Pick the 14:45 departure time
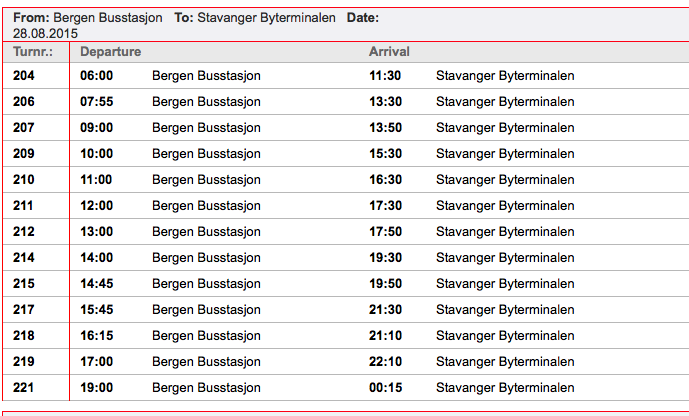Image resolution: width=689 pixels, height=416 pixels. [97, 283]
